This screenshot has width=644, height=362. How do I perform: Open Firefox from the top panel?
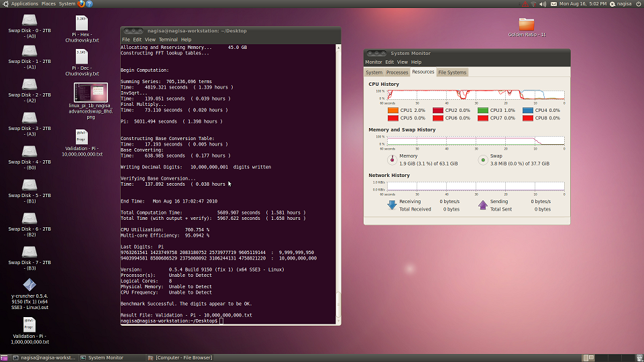pos(81,3)
